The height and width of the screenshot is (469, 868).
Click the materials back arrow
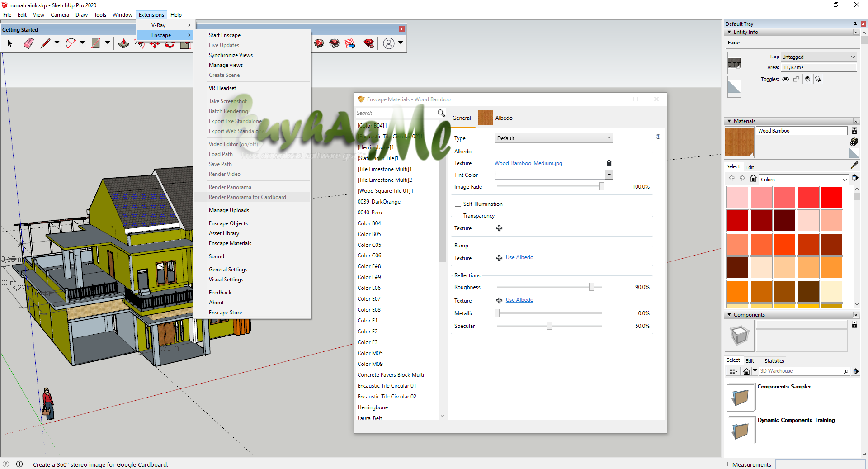[x=732, y=179]
